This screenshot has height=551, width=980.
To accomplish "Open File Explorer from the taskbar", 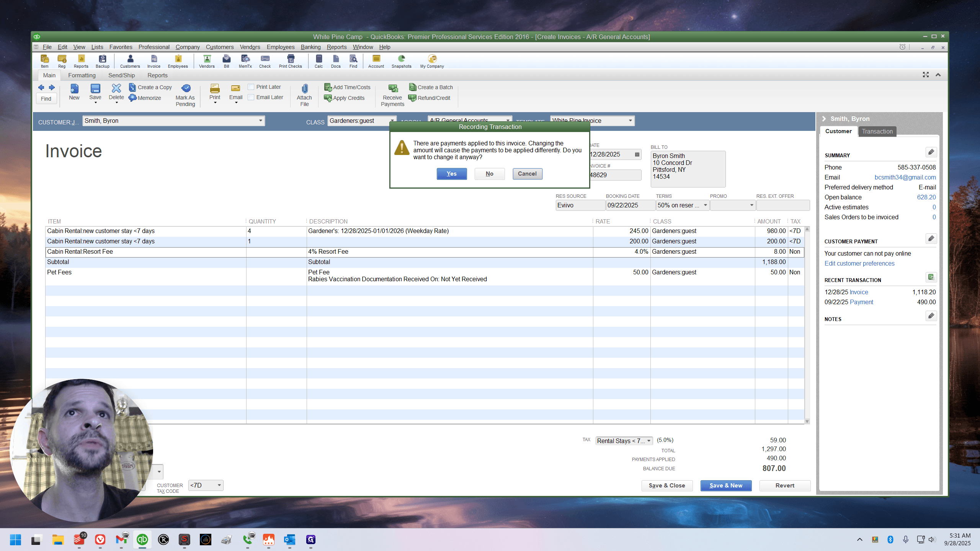I will click(58, 540).
